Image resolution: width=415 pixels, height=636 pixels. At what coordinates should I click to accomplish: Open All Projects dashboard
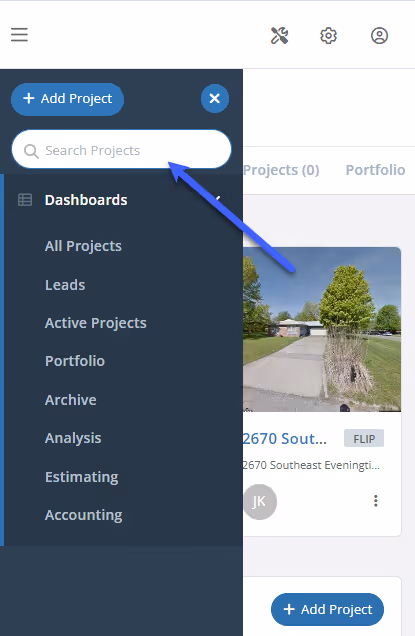(83, 246)
